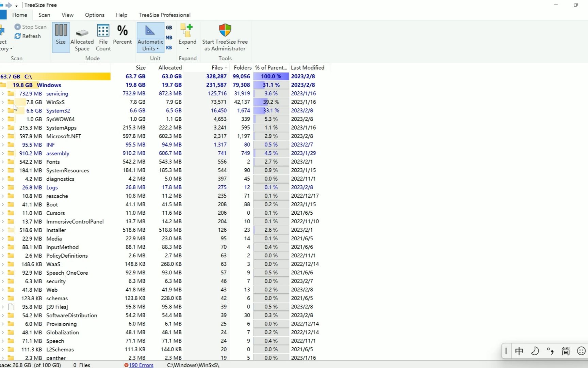This screenshot has width=588, height=368.
Task: Open the View ribbon tab
Action: point(67,15)
